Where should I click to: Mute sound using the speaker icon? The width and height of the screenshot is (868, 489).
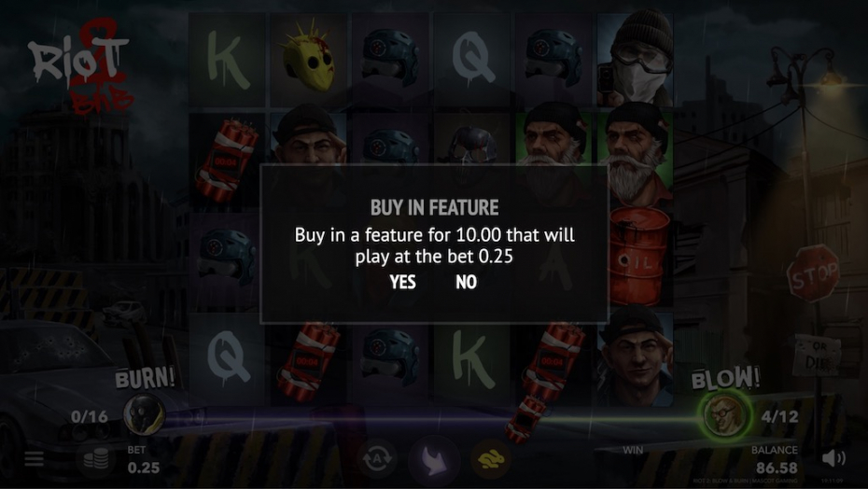tap(833, 458)
